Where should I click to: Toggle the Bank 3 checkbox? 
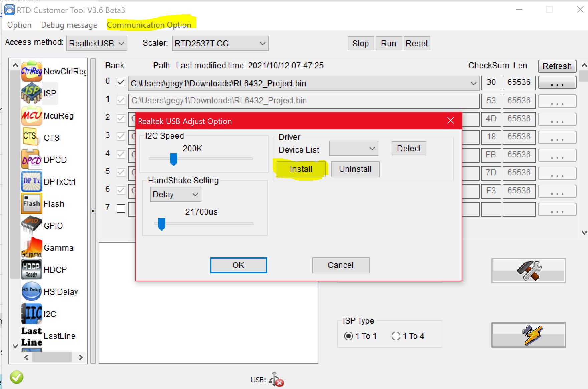pyautogui.click(x=121, y=136)
